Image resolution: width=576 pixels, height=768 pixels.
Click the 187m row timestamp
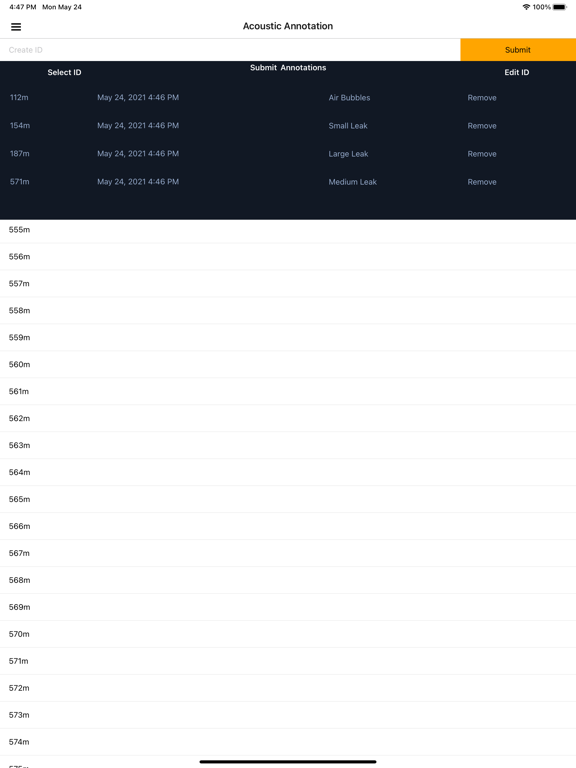pyautogui.click(x=138, y=153)
